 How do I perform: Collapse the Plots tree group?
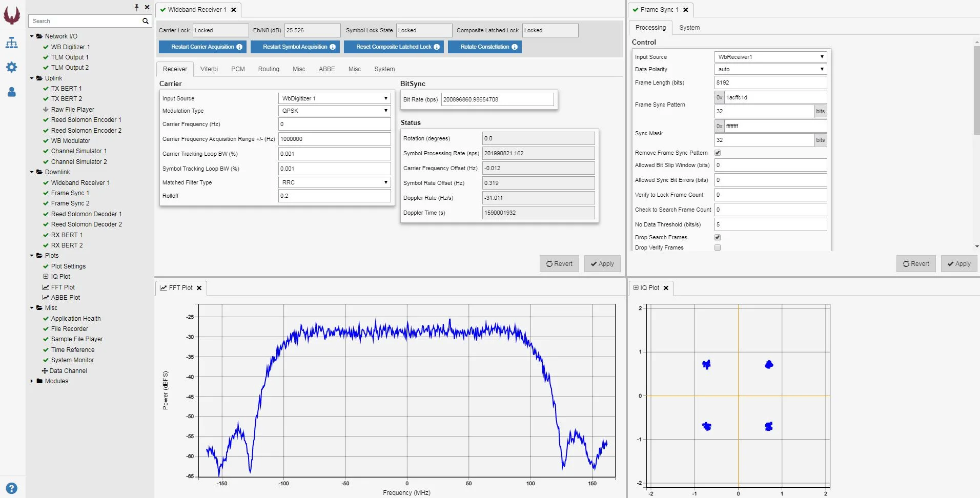pos(32,256)
